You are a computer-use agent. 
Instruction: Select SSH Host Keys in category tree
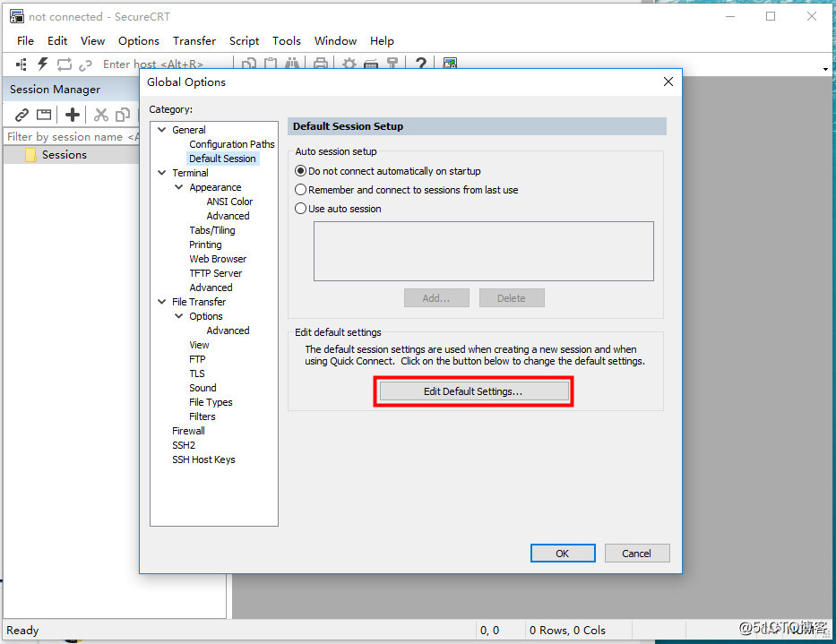pos(203,459)
